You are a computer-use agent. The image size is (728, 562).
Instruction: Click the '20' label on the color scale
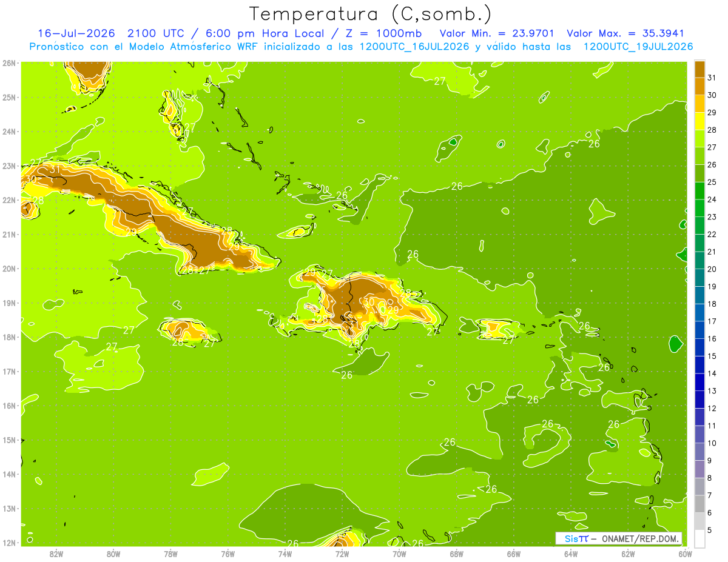click(712, 269)
